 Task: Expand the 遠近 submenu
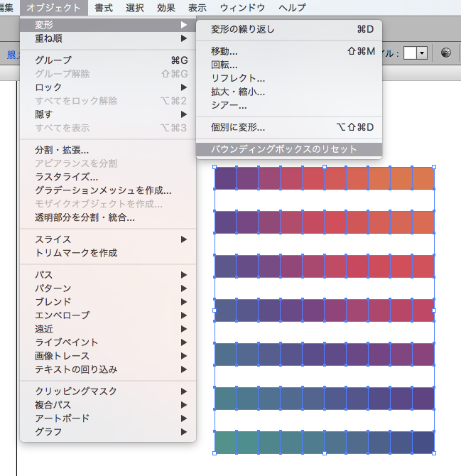[x=108, y=329]
